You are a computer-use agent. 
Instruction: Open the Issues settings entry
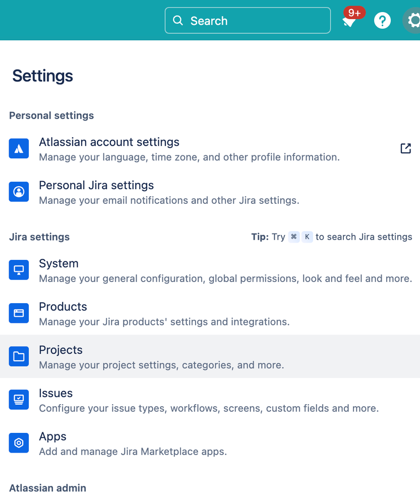point(210,400)
